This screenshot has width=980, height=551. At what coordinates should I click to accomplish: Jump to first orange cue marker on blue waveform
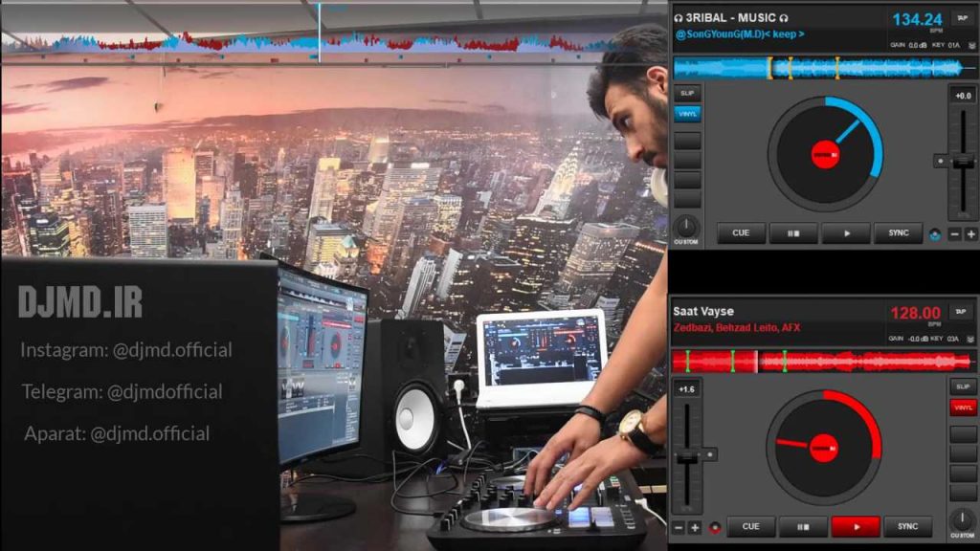[x=770, y=68]
